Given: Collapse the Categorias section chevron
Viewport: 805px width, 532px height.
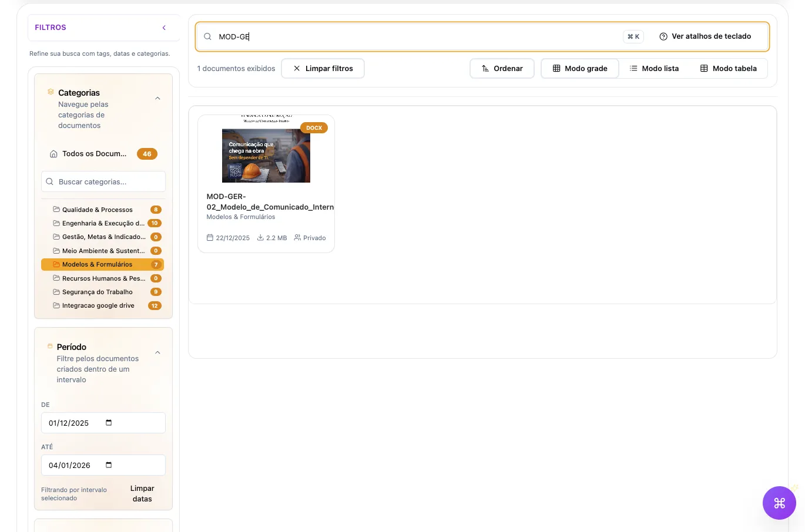Looking at the screenshot, I should (x=157, y=98).
